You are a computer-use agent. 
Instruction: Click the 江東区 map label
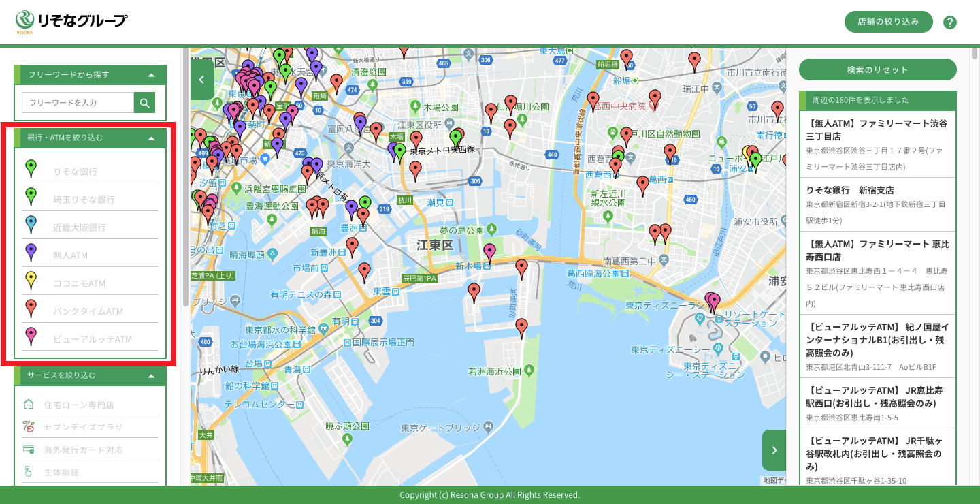434,245
